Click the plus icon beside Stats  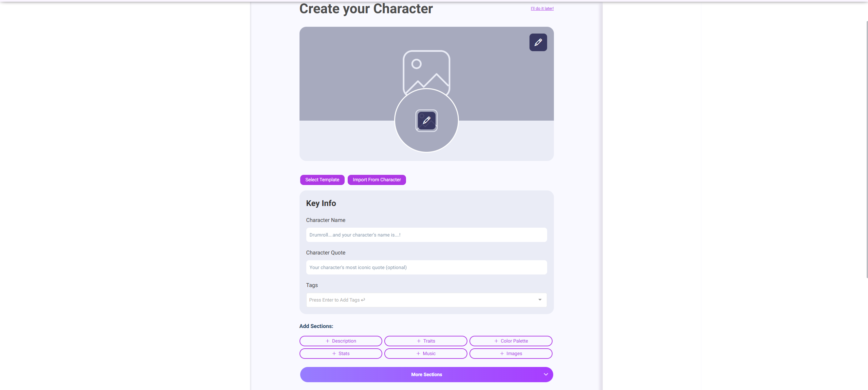pyautogui.click(x=334, y=353)
